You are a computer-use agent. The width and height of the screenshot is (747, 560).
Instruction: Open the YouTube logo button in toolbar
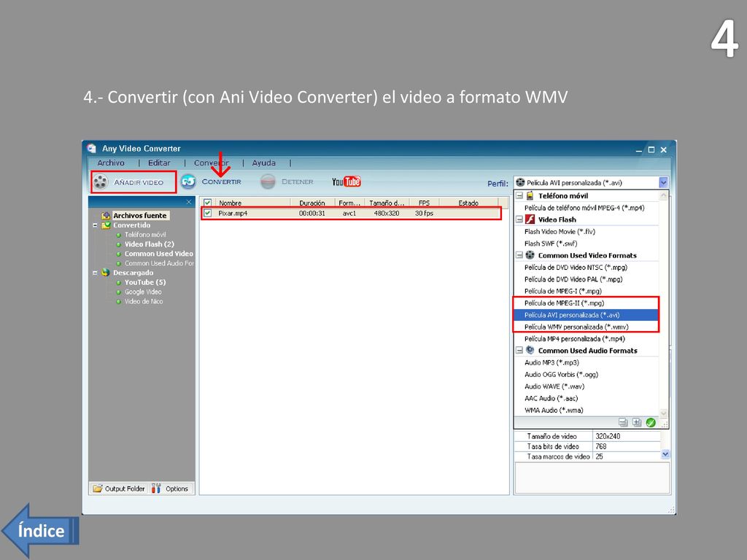[x=347, y=182]
